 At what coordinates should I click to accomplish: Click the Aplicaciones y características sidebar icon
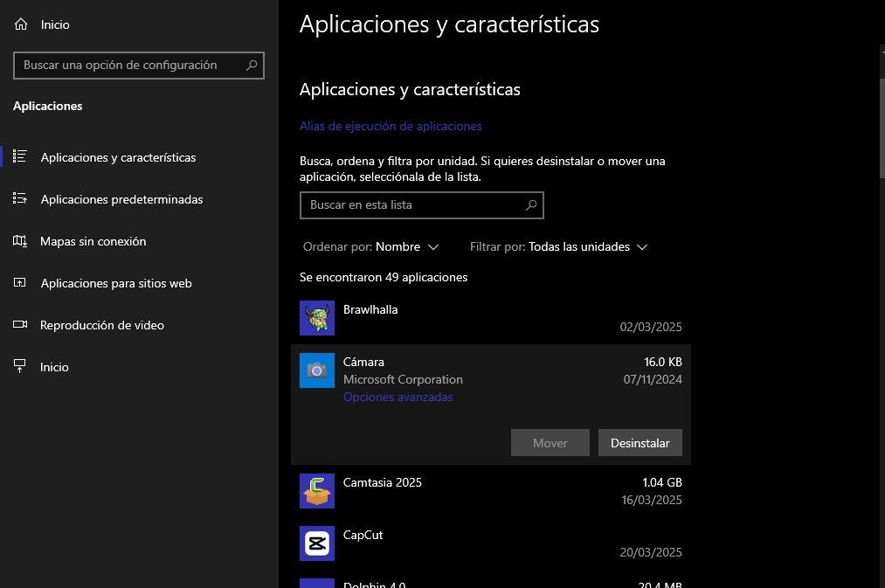tap(20, 156)
